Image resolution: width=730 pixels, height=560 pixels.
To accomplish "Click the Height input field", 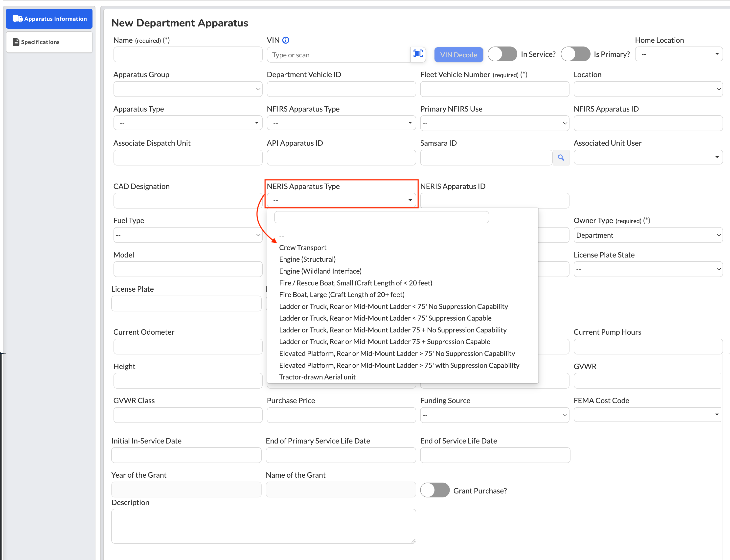I will pos(188,381).
